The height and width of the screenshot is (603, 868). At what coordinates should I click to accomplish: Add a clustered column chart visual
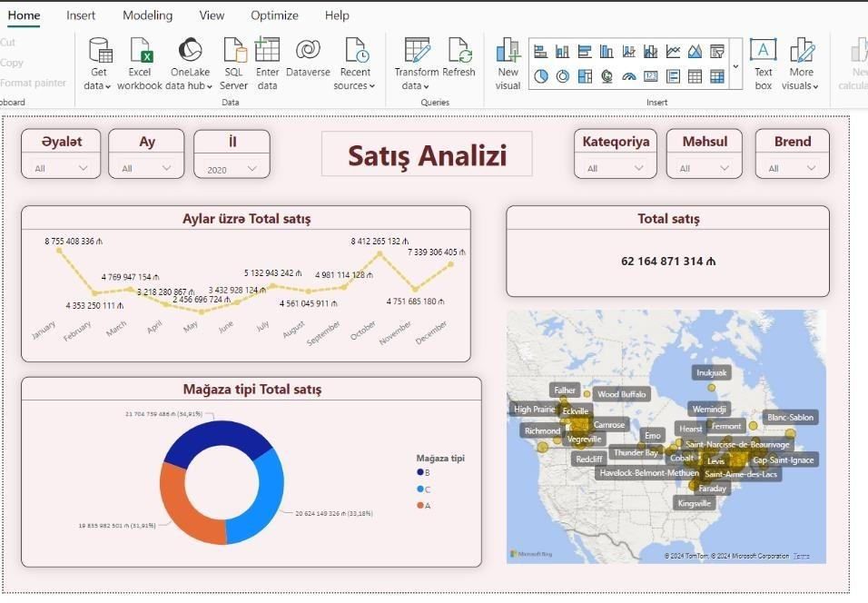[x=607, y=52]
